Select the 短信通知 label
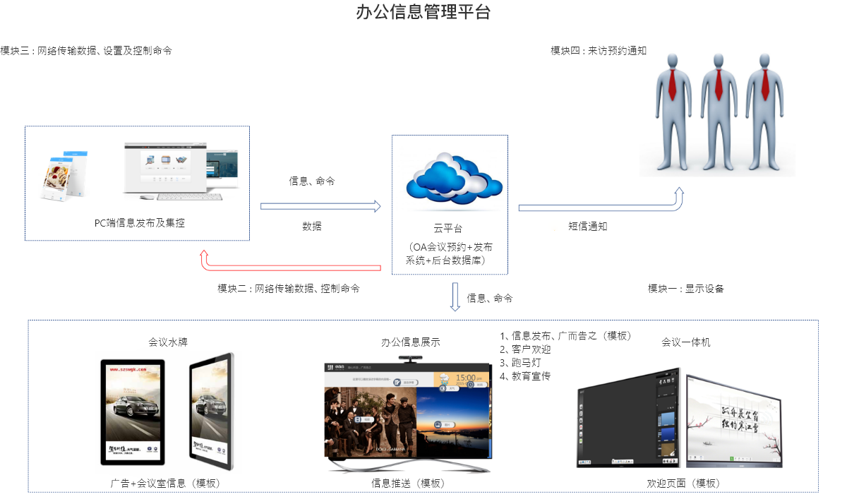Screen dimensions: 847x504 pyautogui.click(x=588, y=227)
